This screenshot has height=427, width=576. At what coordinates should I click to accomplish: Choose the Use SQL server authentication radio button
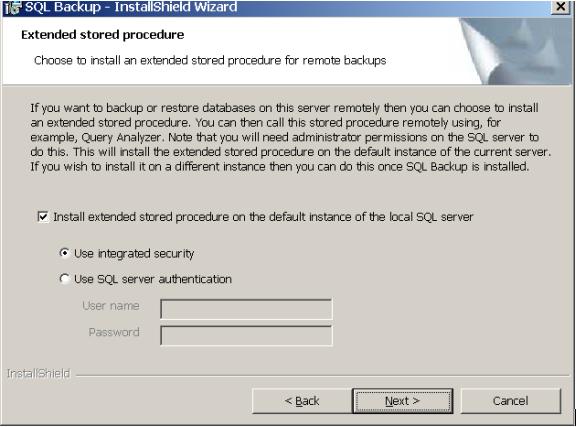click(65, 279)
